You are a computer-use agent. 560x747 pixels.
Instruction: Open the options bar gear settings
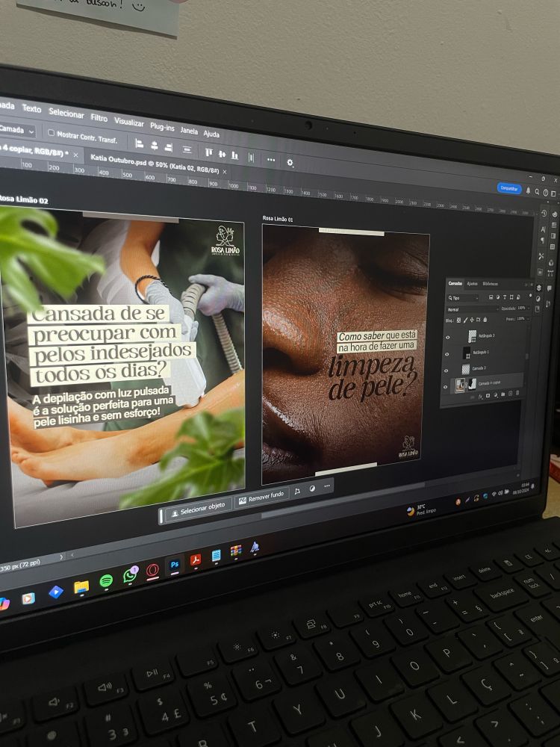pyautogui.click(x=290, y=162)
